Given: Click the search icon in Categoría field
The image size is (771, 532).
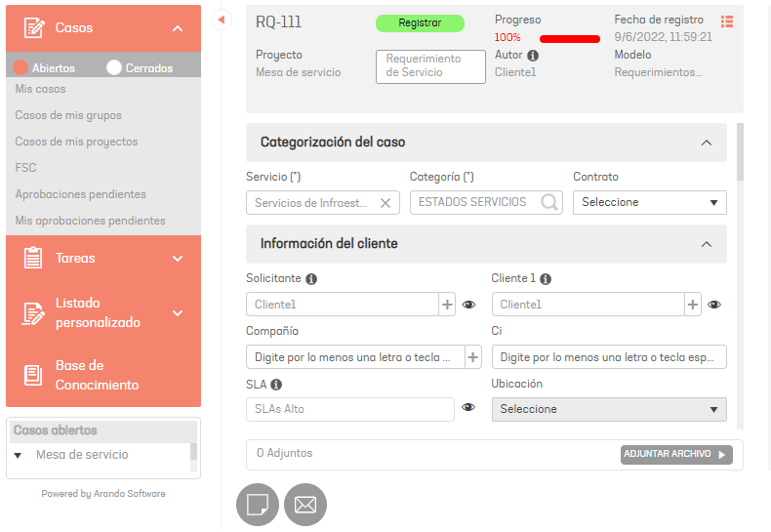Looking at the screenshot, I should pyautogui.click(x=549, y=203).
